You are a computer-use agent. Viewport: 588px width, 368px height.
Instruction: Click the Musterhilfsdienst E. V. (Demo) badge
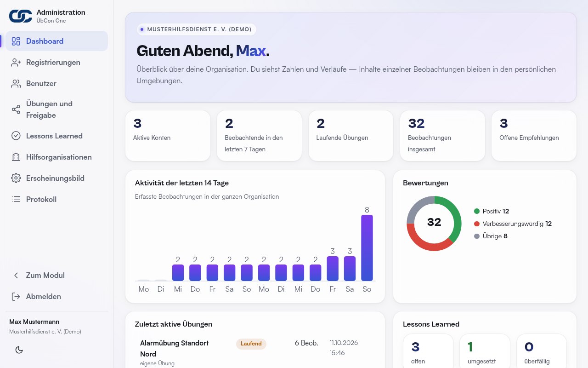tap(197, 29)
